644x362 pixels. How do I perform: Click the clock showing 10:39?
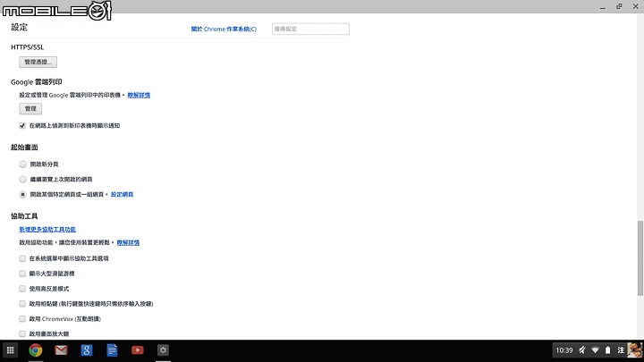coord(563,350)
